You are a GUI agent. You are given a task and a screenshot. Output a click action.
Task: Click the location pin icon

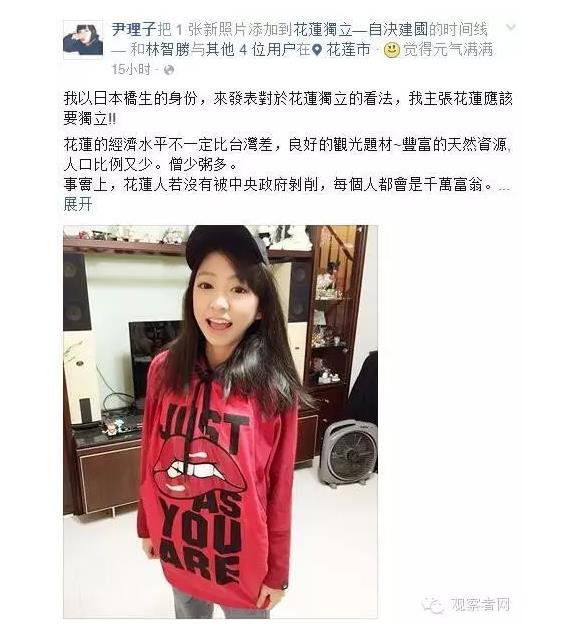click(317, 50)
